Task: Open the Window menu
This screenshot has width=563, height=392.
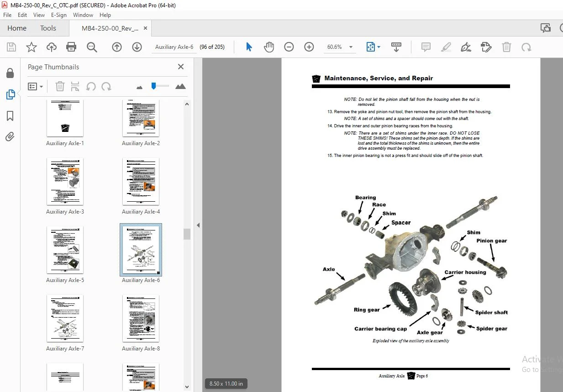Action: click(x=83, y=15)
